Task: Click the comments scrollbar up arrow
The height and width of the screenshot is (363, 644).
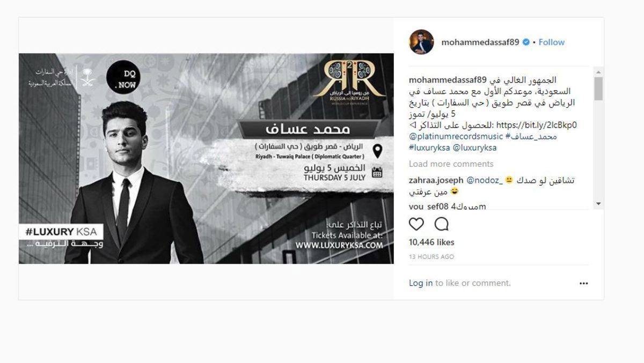Action: (598, 72)
